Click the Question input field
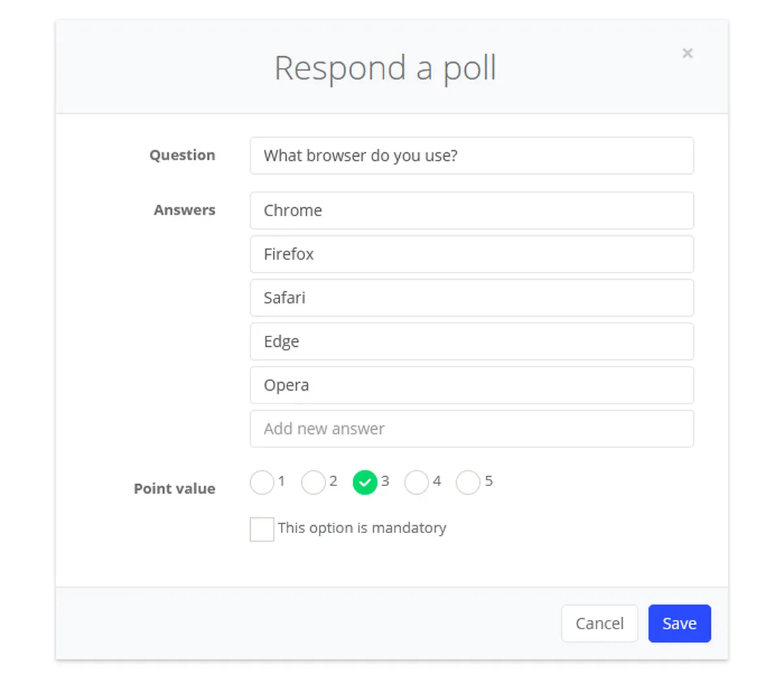The width and height of the screenshot is (784, 684). click(x=471, y=155)
